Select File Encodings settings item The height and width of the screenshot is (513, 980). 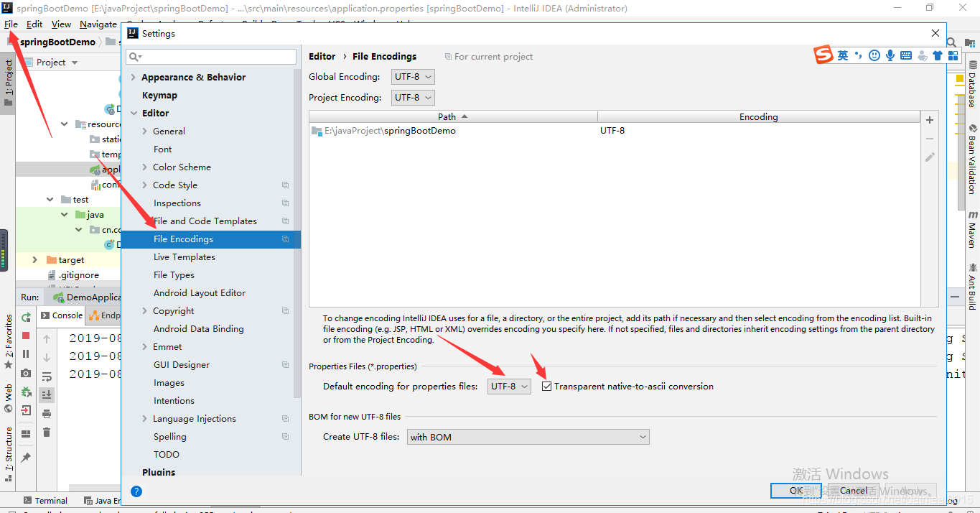pyautogui.click(x=211, y=239)
